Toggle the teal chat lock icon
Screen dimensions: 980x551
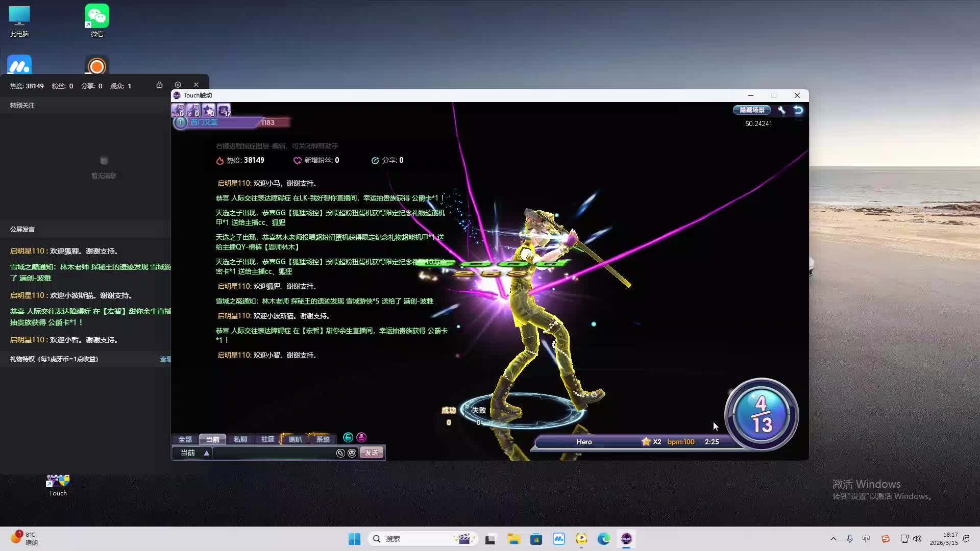click(x=348, y=438)
